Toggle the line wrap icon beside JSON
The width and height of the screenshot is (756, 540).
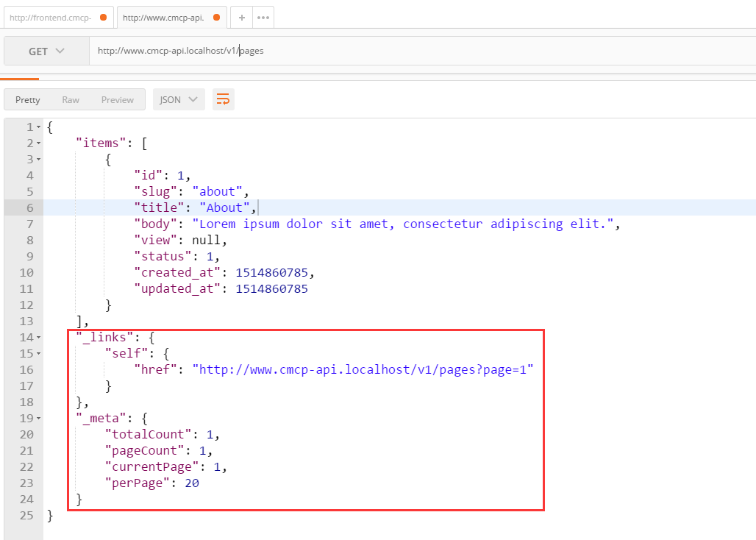point(223,99)
